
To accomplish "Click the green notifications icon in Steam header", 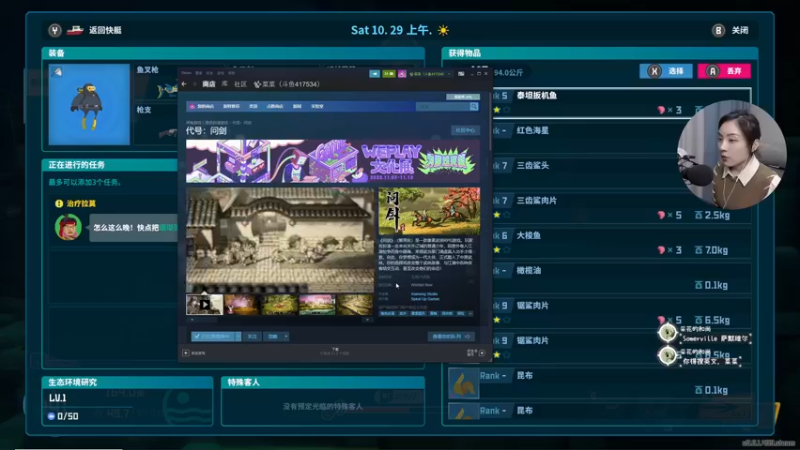I will 389,74.
